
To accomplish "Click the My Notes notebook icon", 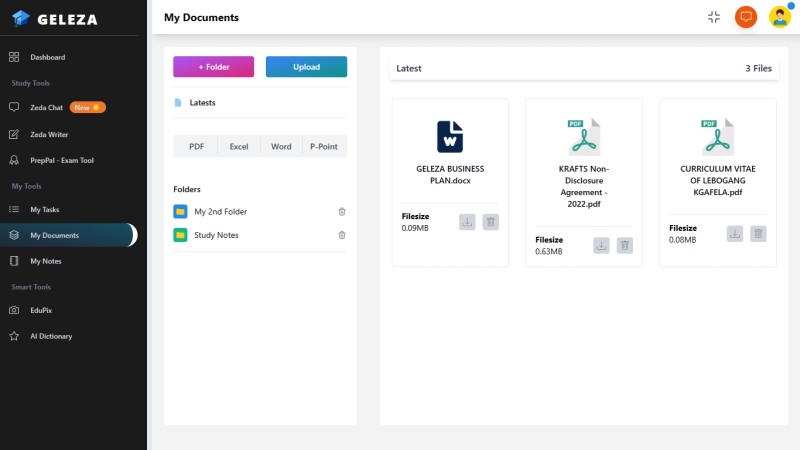I will [x=14, y=261].
